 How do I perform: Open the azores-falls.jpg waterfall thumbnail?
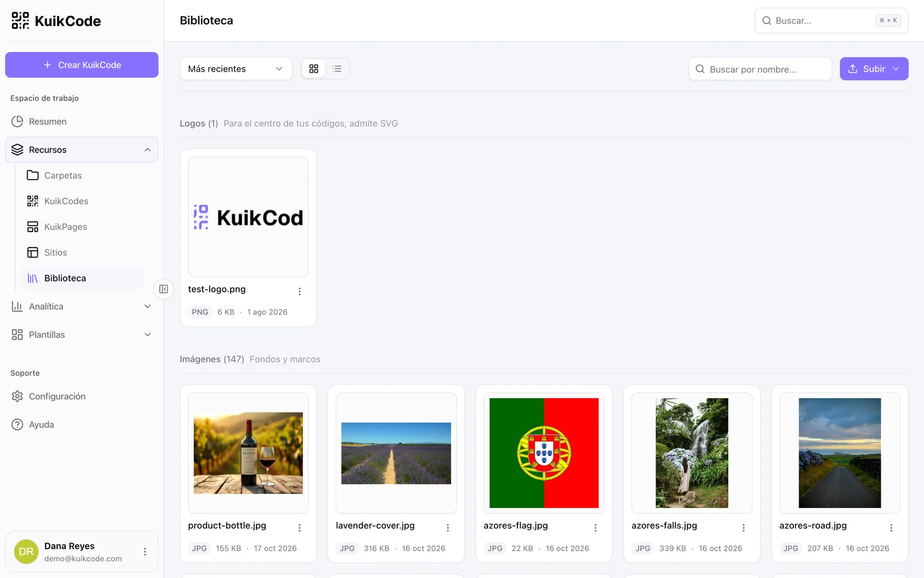pos(692,453)
